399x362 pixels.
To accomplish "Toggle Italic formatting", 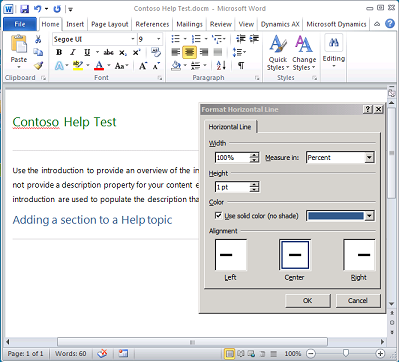I will [73, 52].
